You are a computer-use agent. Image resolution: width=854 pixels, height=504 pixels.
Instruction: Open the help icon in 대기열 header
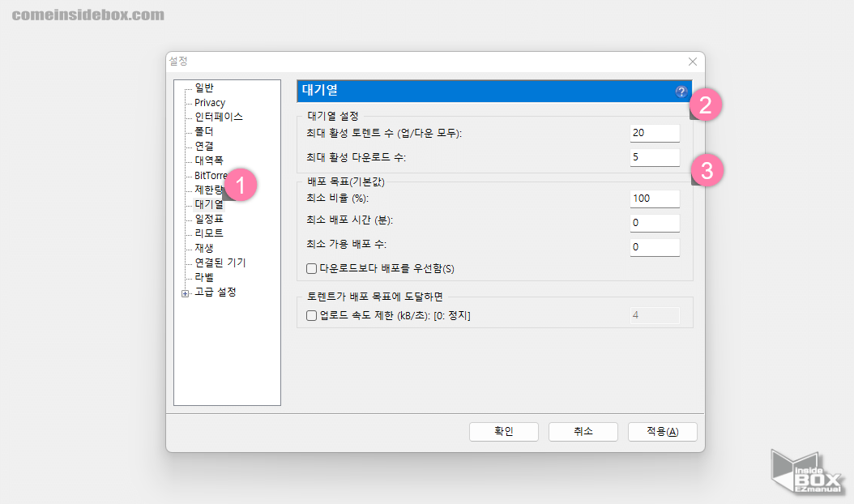pyautogui.click(x=681, y=92)
